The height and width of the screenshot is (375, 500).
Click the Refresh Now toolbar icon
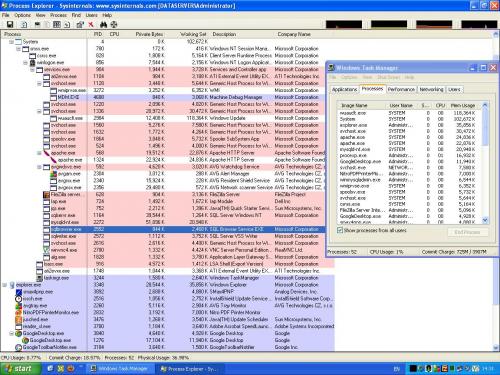[24, 24]
